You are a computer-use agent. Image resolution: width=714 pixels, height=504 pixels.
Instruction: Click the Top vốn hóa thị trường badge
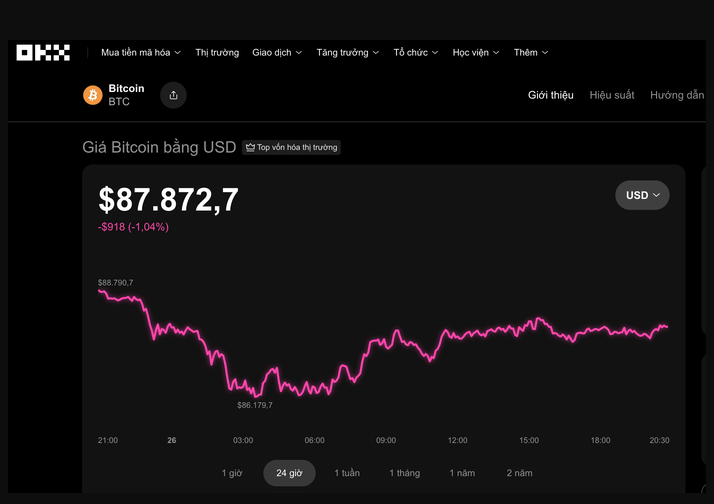(x=292, y=148)
